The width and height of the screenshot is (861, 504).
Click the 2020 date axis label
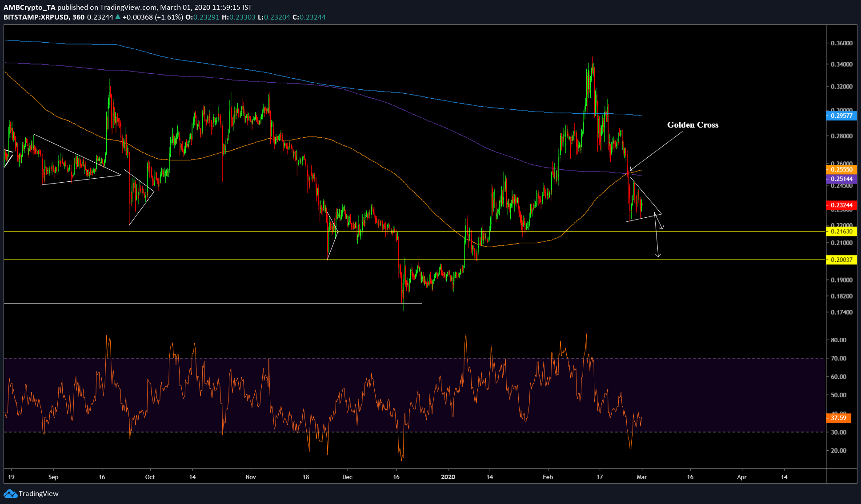tap(448, 477)
